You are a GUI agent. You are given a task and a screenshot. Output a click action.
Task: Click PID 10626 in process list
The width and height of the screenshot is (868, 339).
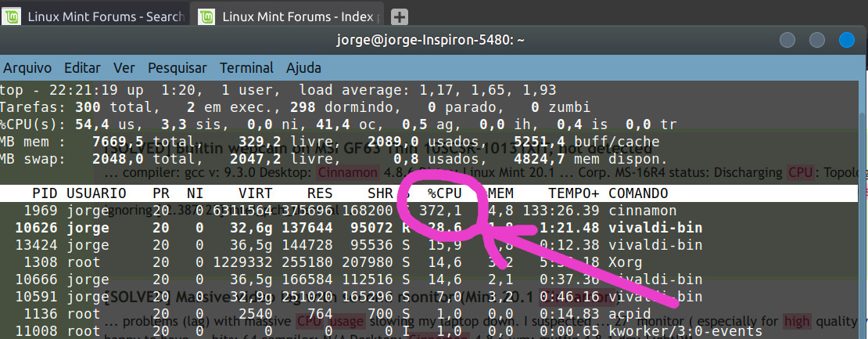[37, 228]
